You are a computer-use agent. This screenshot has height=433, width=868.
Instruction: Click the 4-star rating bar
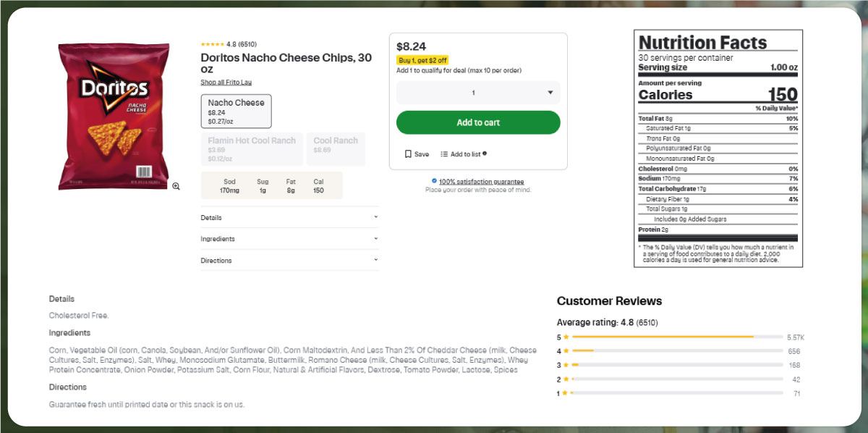coord(677,351)
